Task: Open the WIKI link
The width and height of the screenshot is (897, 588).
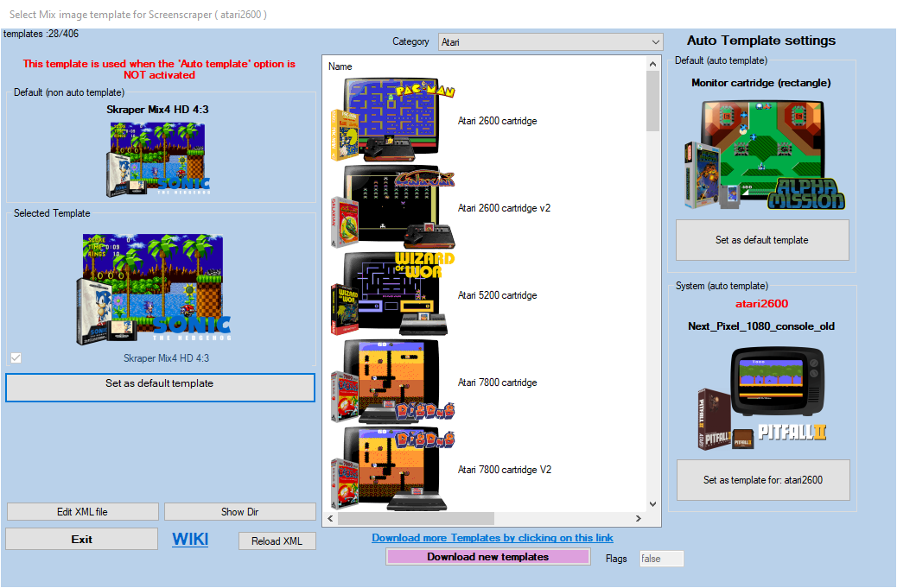Action: (x=190, y=540)
